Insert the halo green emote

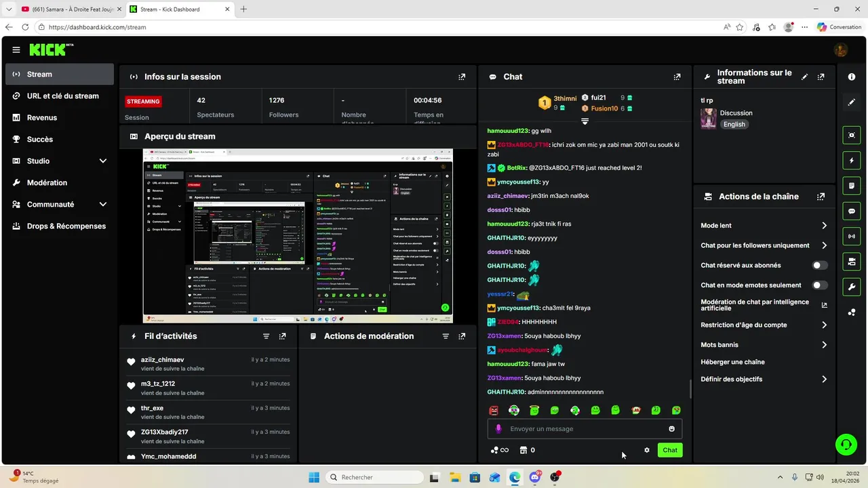tap(534, 411)
